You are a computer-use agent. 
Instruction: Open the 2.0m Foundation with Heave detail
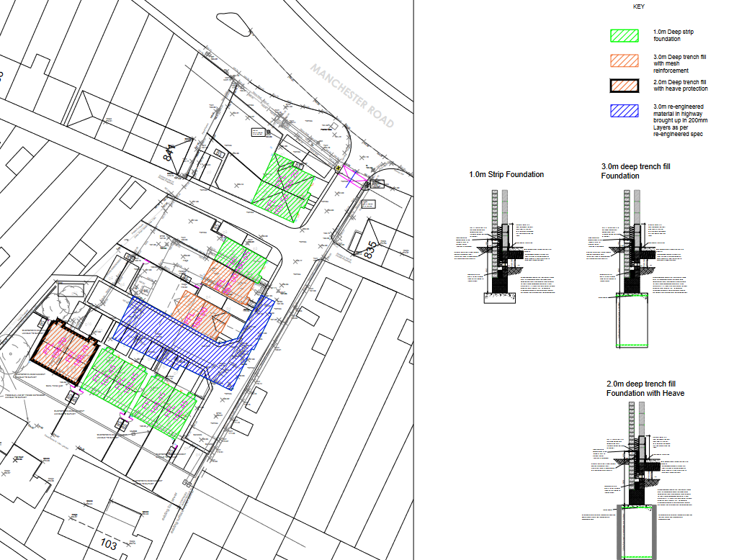647,389
